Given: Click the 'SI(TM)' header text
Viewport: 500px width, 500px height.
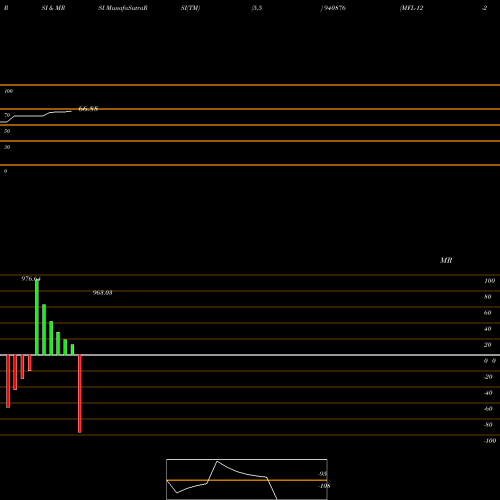Looking at the screenshot, I should (x=190, y=8).
